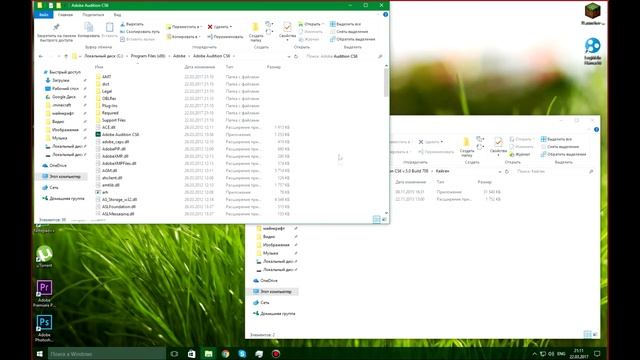Click Свойства in Кейген window ribbon
The width and height of the screenshot is (640, 360).
498,147
